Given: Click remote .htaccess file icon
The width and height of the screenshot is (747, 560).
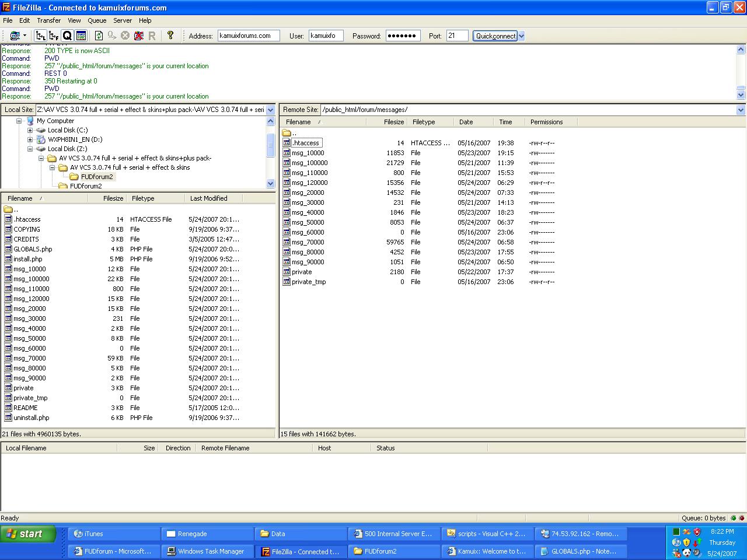Looking at the screenshot, I should pyautogui.click(x=287, y=143).
